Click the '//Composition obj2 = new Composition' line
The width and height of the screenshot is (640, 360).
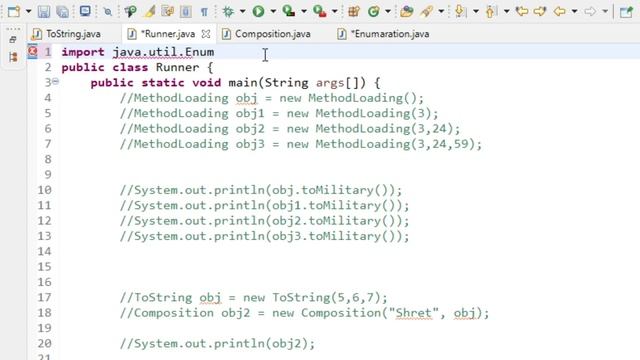point(304,313)
